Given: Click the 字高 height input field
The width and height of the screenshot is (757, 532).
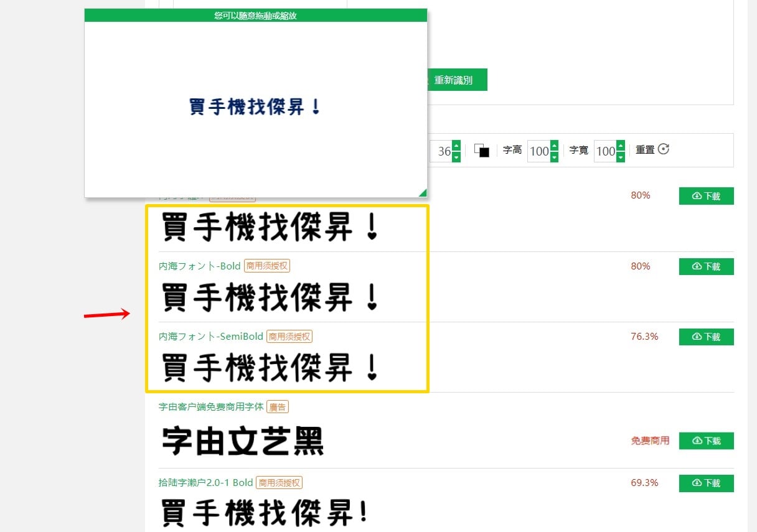Looking at the screenshot, I should coord(538,151).
